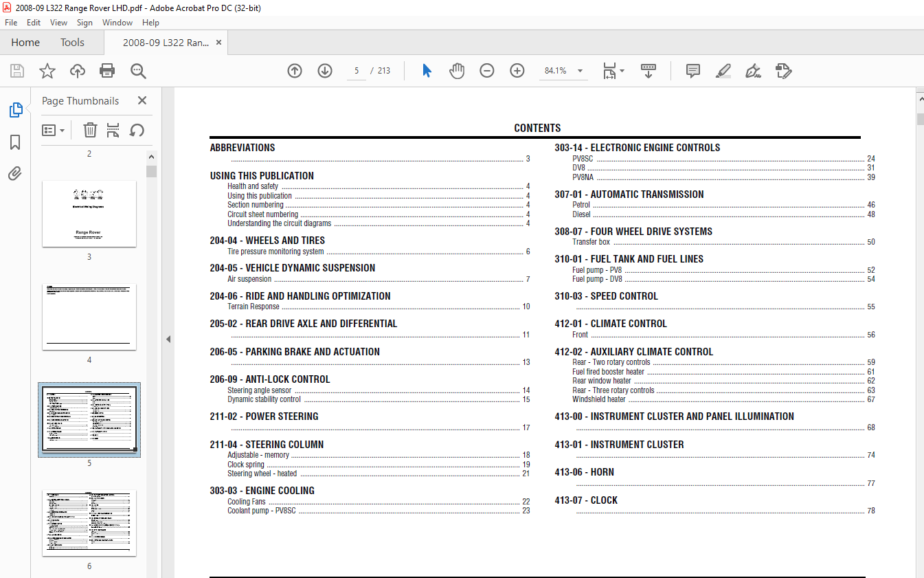Screen dimensions: 924x578
Task: Open the Edit menu
Action: (34, 23)
